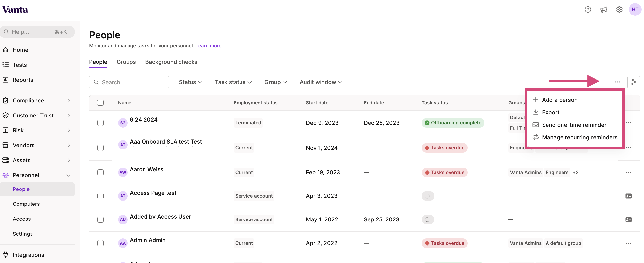Click the AW avatar for Aaron Weiss

coord(123,172)
